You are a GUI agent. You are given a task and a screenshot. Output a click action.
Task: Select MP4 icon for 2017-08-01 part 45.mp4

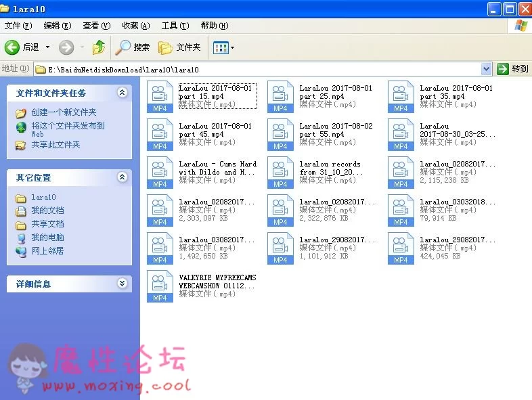(x=160, y=135)
